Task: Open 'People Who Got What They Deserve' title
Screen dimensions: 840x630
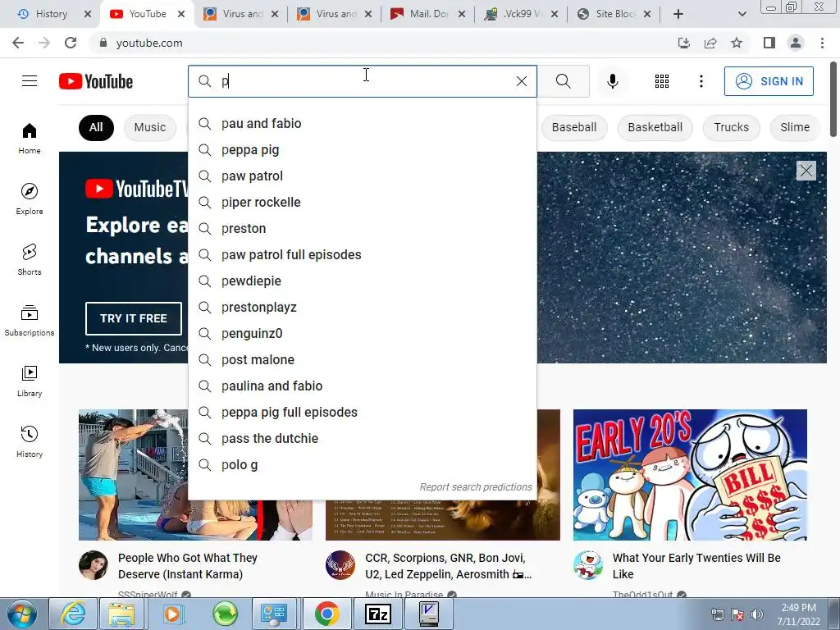Action: pos(188,566)
